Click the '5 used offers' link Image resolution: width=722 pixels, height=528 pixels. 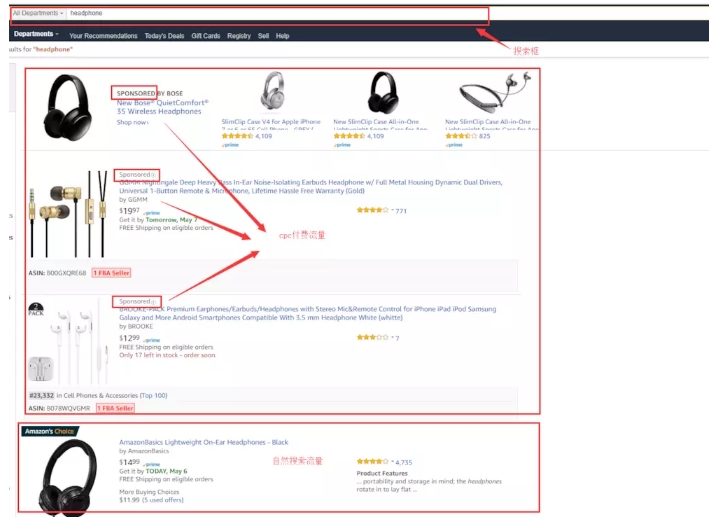[x=160, y=498]
